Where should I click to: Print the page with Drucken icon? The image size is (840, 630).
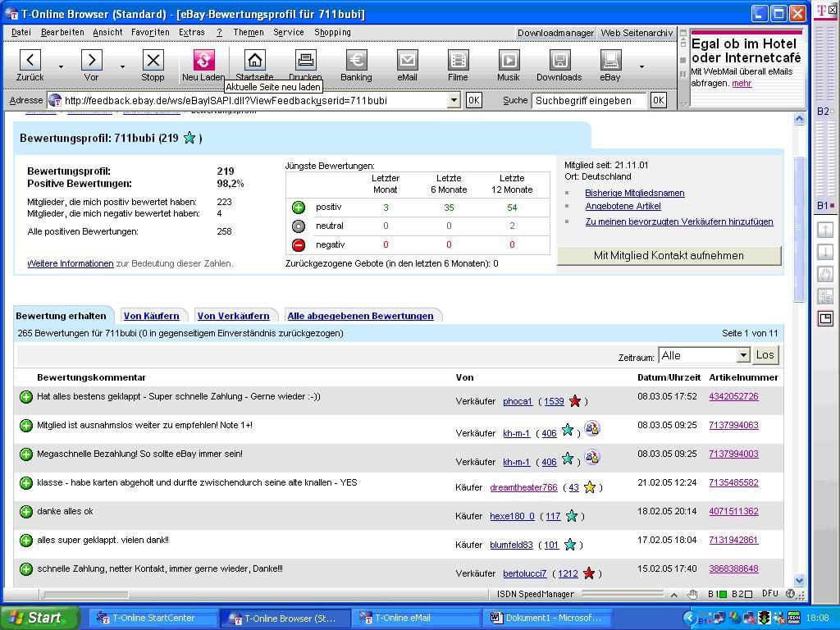pyautogui.click(x=305, y=59)
